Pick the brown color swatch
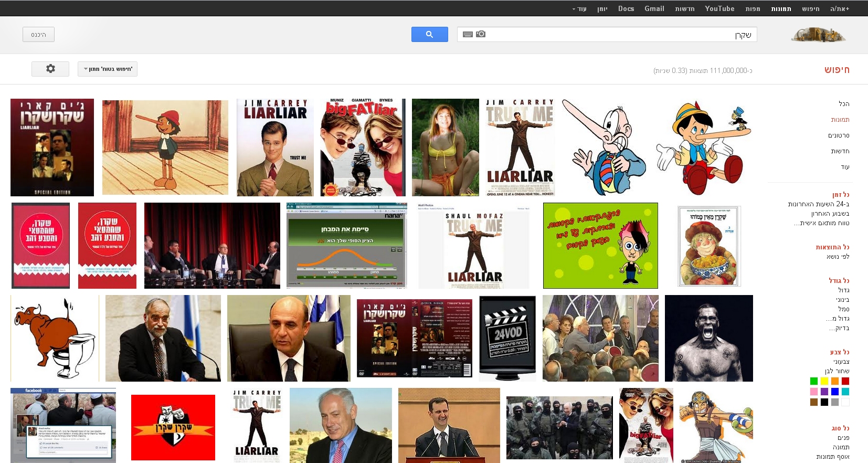This screenshot has height=463, width=868. pyautogui.click(x=814, y=402)
